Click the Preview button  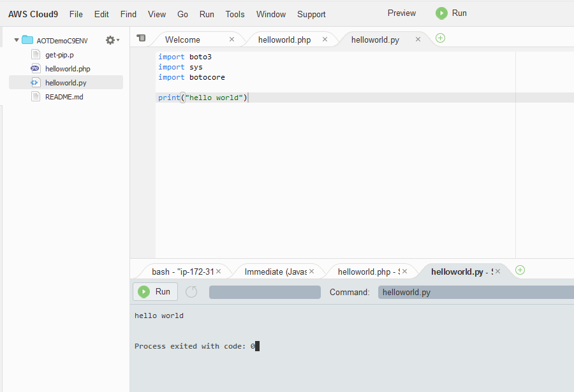pyautogui.click(x=401, y=13)
